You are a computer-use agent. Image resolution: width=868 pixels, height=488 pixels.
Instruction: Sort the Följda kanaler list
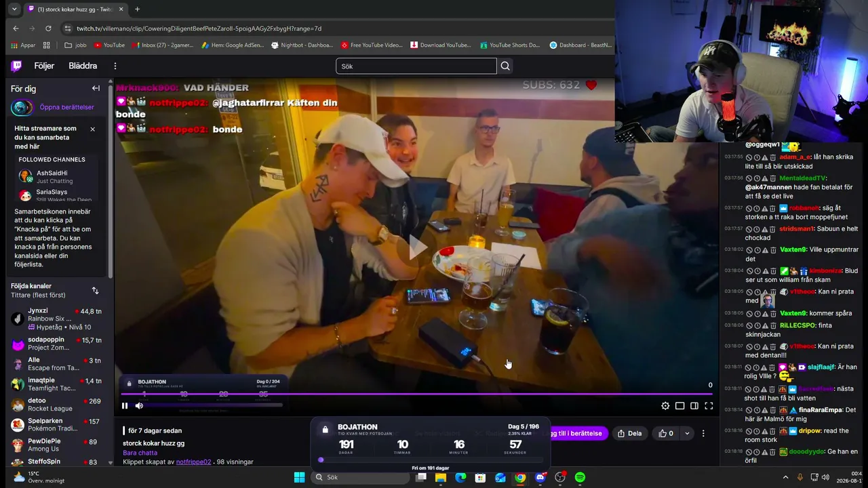[x=95, y=290]
